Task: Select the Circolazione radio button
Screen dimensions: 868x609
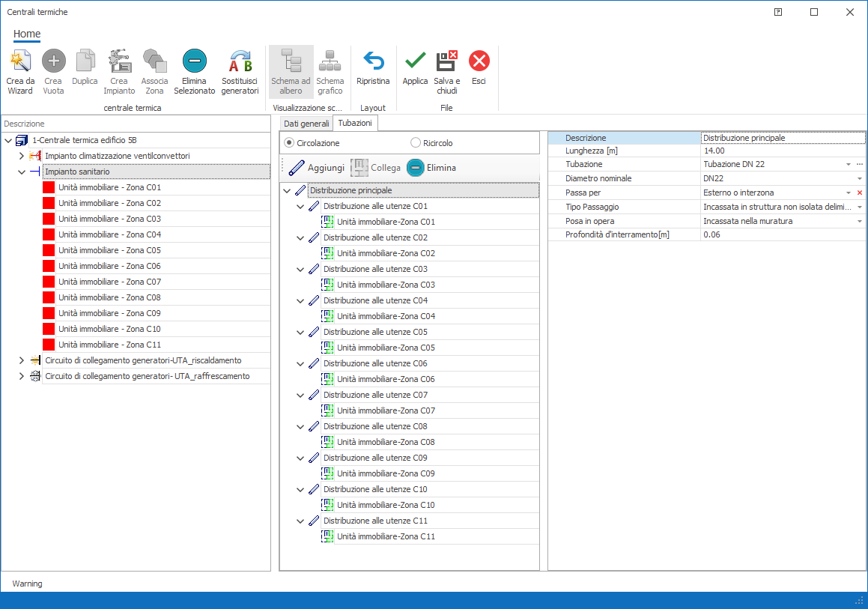Action: tap(289, 143)
